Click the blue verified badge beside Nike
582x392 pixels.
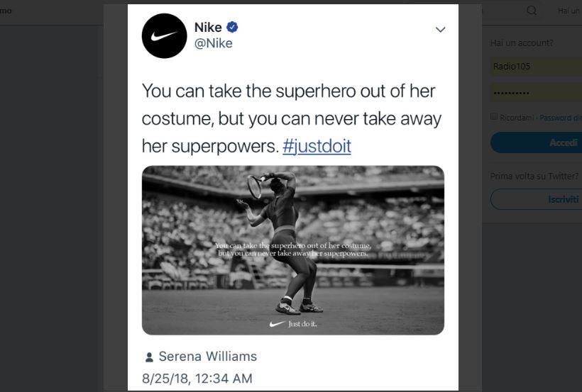point(232,27)
